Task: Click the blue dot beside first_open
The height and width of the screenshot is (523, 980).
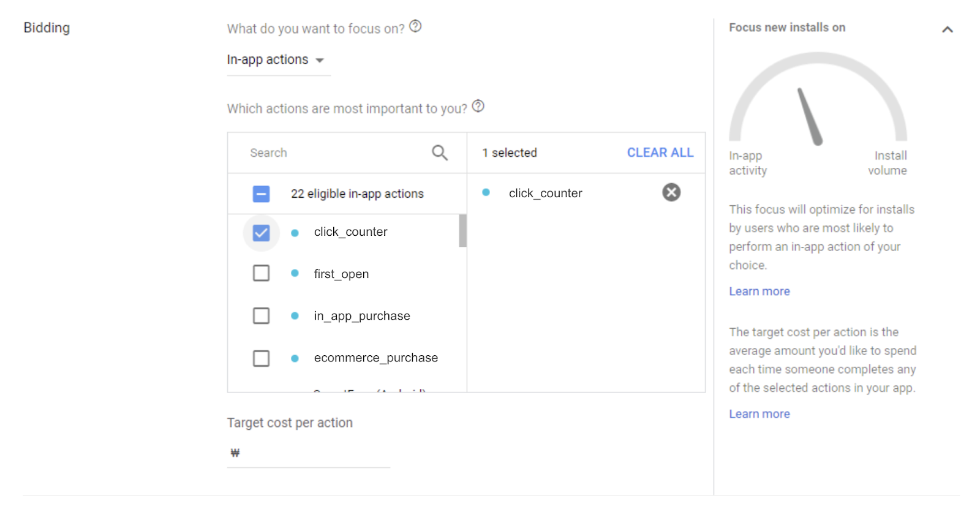Action: 295,273
